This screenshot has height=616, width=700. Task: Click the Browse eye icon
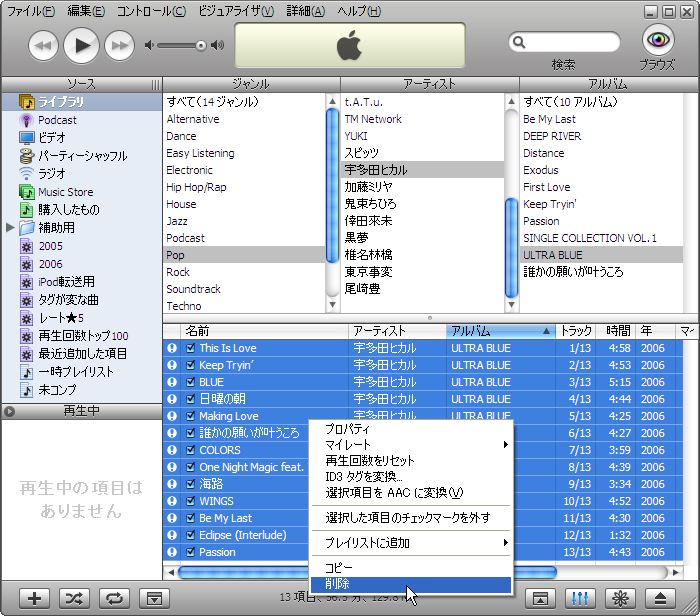[x=658, y=40]
